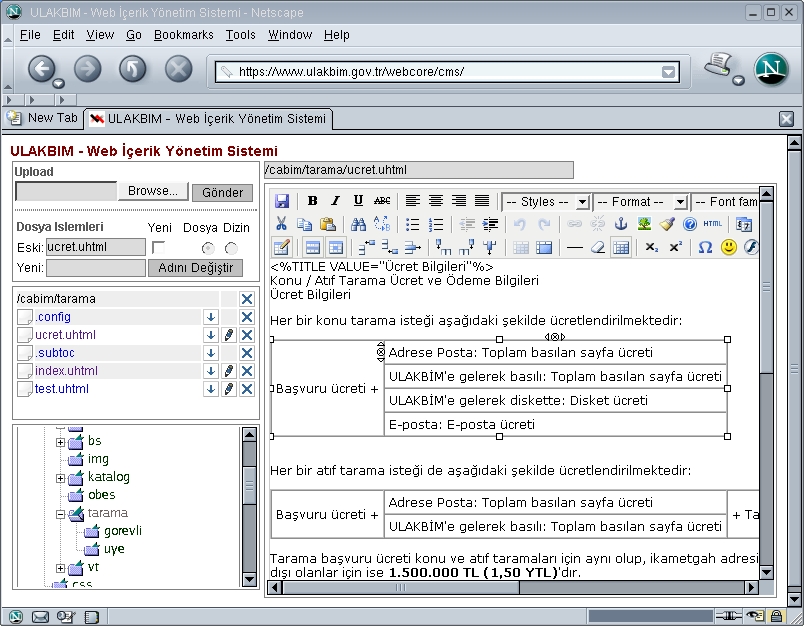Edit HTML source
804x626 pixels.
pos(713,224)
